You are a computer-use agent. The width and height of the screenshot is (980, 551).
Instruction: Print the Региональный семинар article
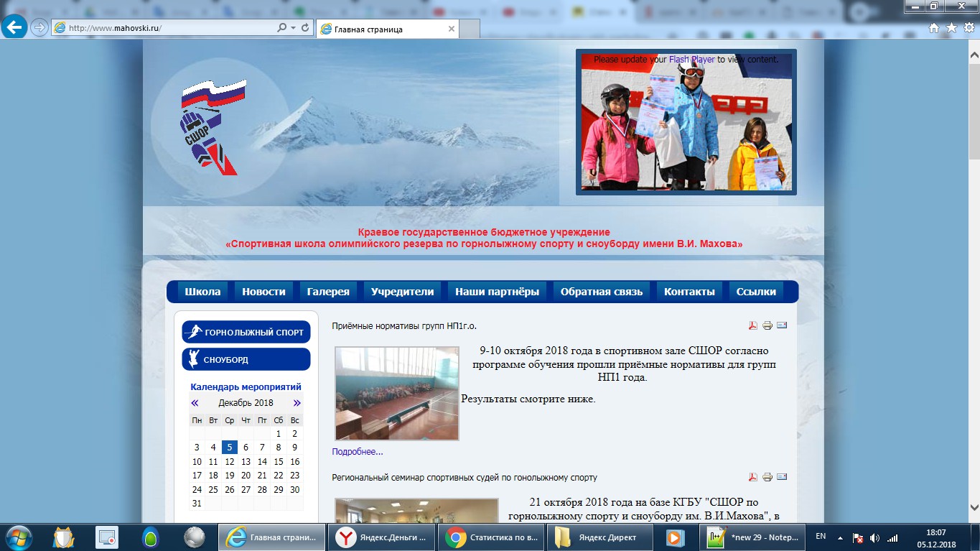point(767,477)
